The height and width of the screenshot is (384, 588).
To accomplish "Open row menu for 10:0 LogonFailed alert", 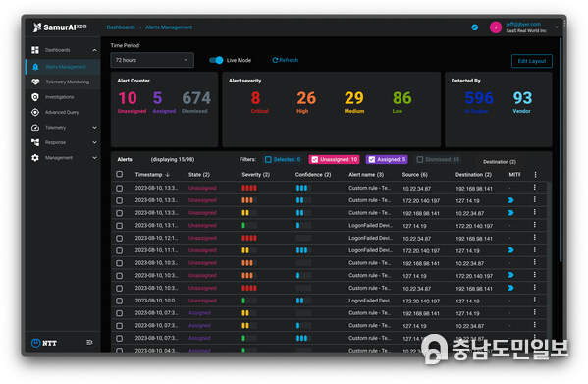I will [x=534, y=300].
